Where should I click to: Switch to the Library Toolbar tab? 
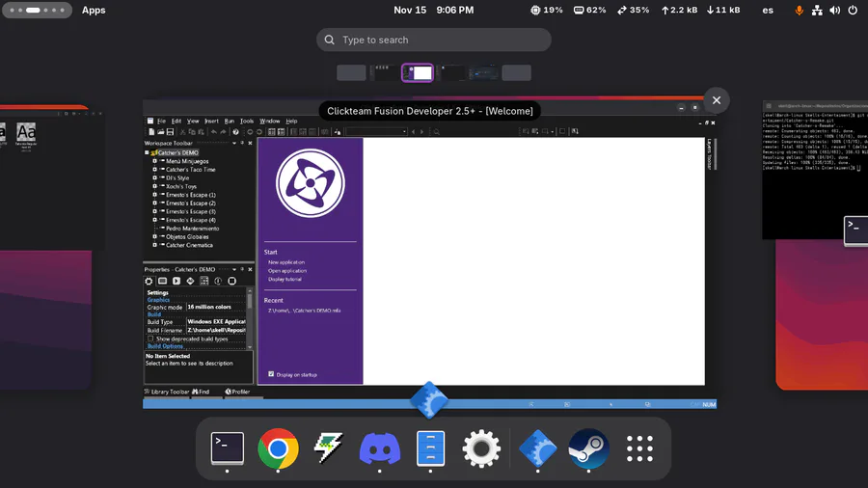[x=167, y=392]
